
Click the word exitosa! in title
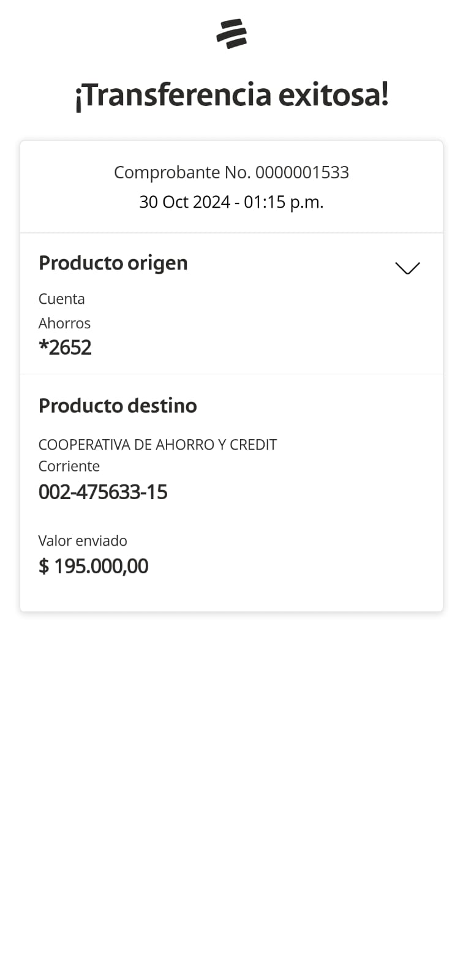click(333, 95)
